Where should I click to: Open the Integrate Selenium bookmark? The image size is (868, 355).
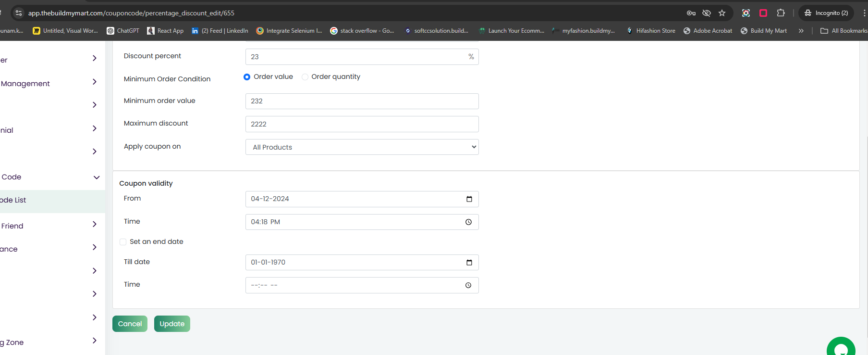tap(289, 31)
